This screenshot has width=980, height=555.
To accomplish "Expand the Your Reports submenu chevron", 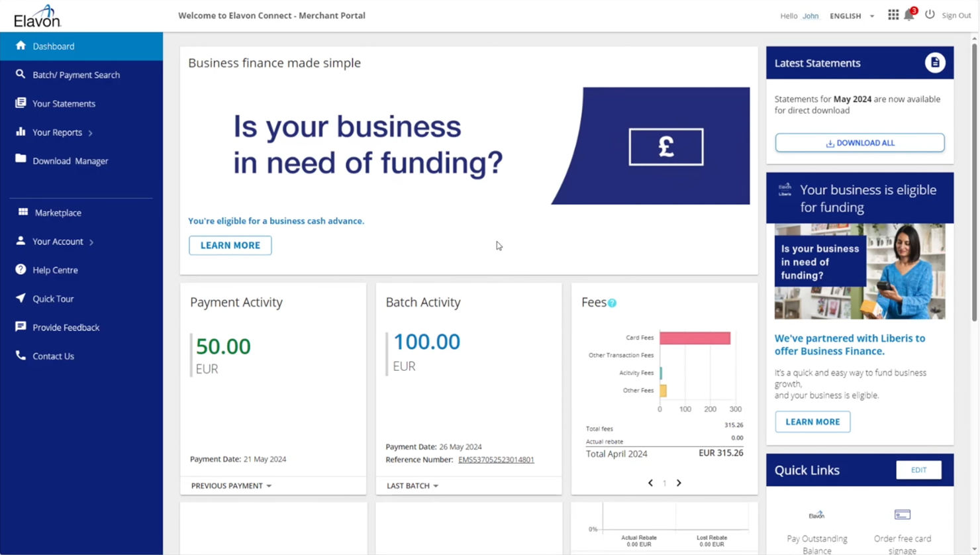I will point(91,133).
